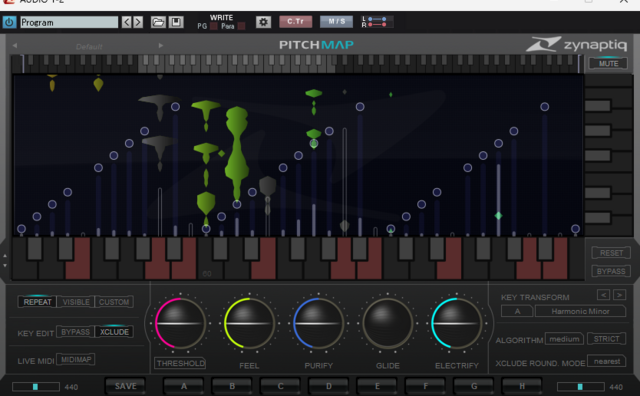Viewport: 640px width, 396px height.
Task: Go to previous program arrow
Action: [x=127, y=22]
